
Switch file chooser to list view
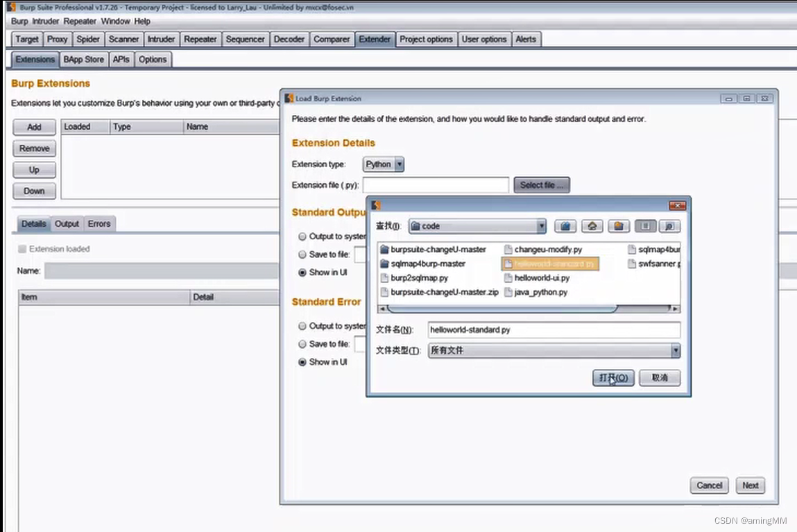tap(646, 226)
